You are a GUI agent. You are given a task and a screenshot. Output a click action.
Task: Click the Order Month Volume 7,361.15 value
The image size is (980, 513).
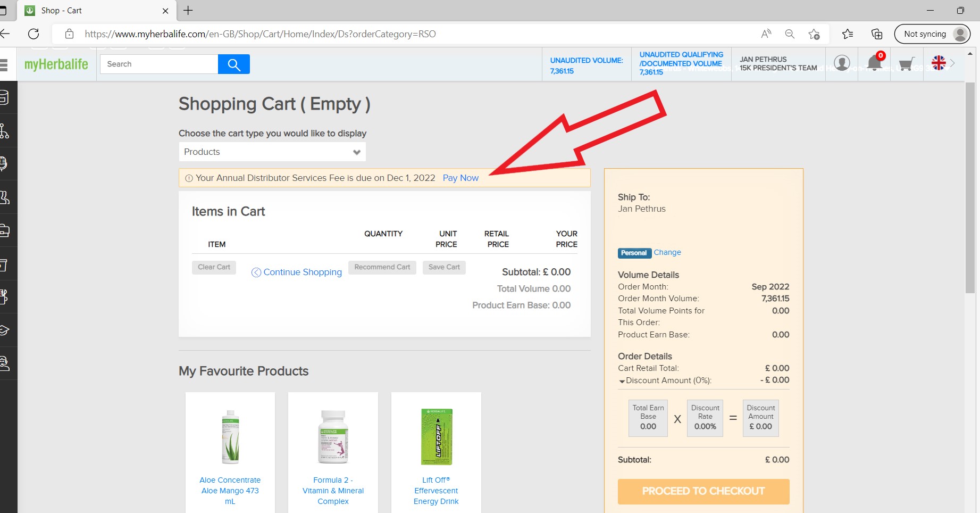775,299
